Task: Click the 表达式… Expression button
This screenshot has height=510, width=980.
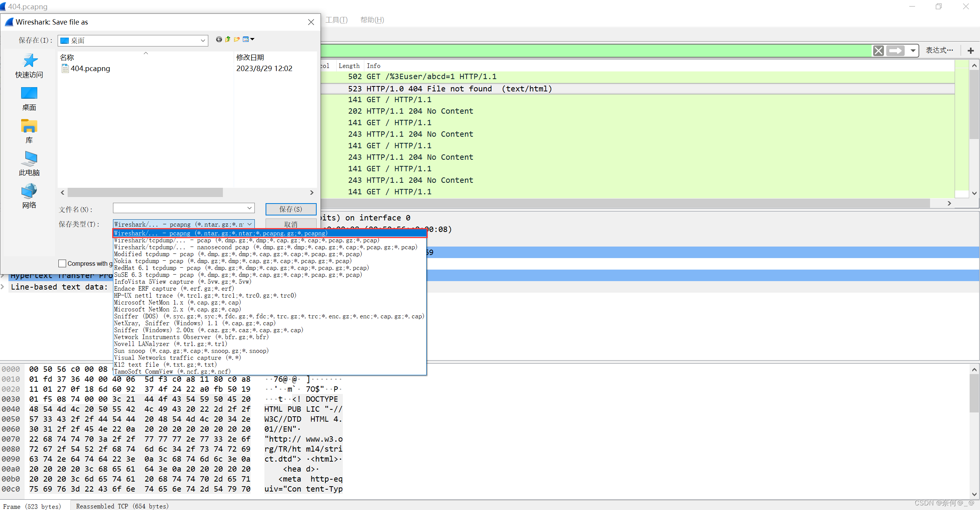Action: [x=939, y=50]
